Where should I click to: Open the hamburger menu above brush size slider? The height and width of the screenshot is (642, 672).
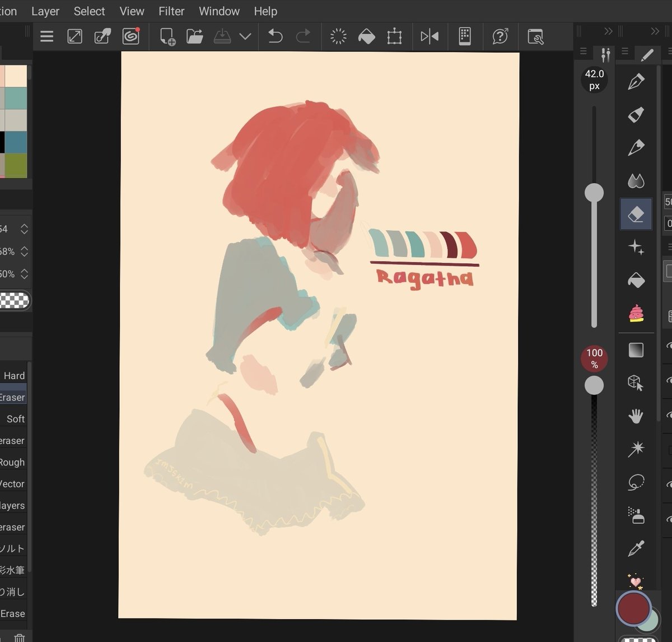pyautogui.click(x=583, y=52)
